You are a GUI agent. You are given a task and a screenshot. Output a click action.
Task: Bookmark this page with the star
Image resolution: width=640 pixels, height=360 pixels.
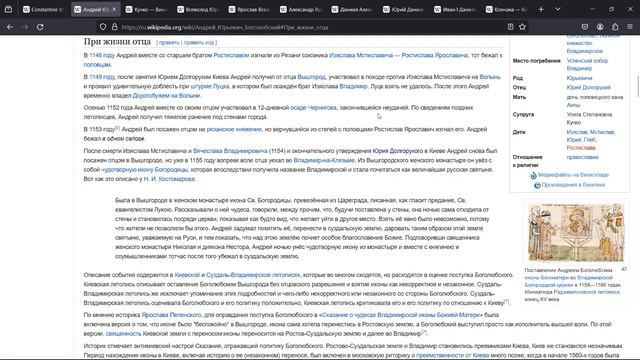522,27
